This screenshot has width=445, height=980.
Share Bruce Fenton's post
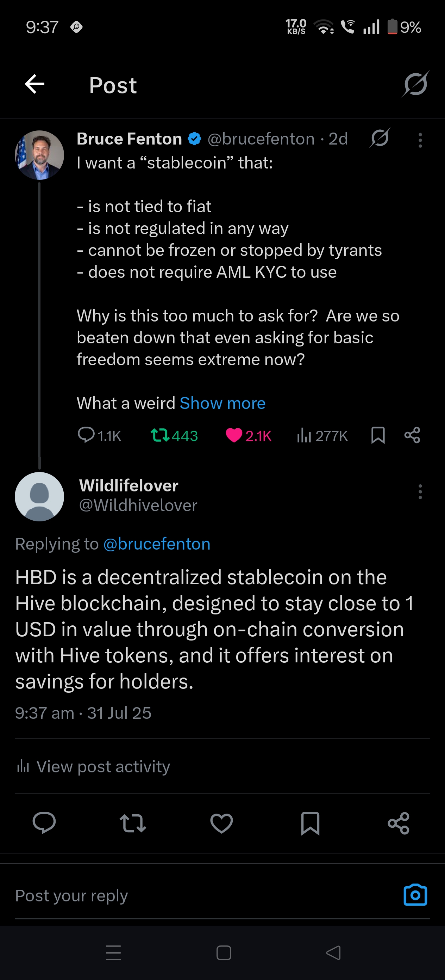(x=412, y=435)
